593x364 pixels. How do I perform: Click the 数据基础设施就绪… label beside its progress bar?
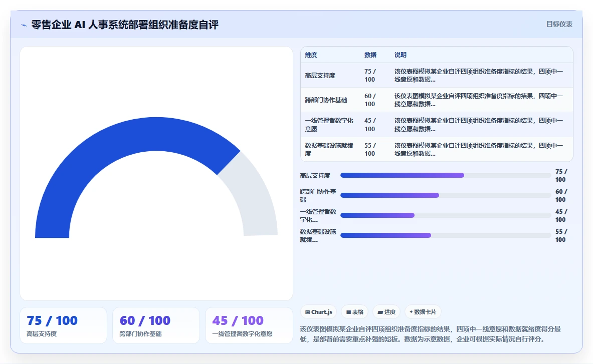click(x=318, y=236)
